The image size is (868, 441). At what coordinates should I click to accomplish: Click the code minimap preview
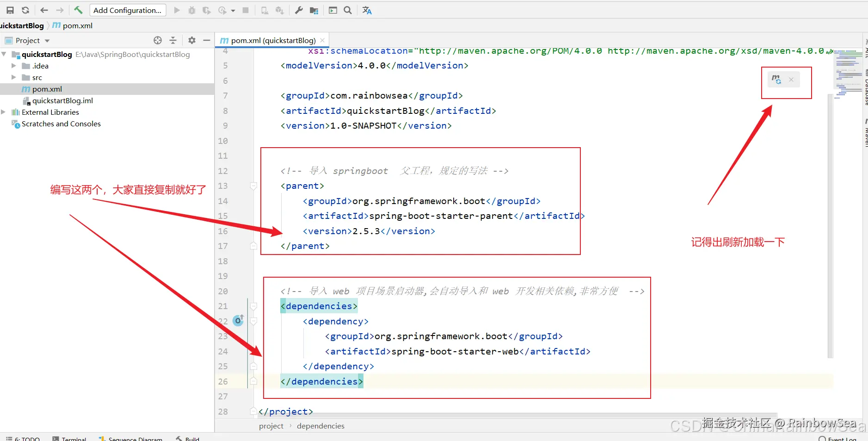(x=848, y=74)
